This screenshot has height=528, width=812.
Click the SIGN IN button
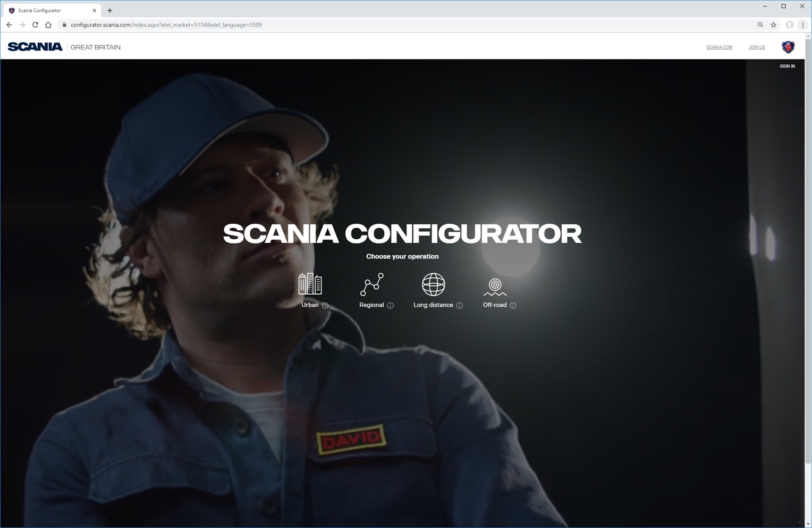point(787,66)
